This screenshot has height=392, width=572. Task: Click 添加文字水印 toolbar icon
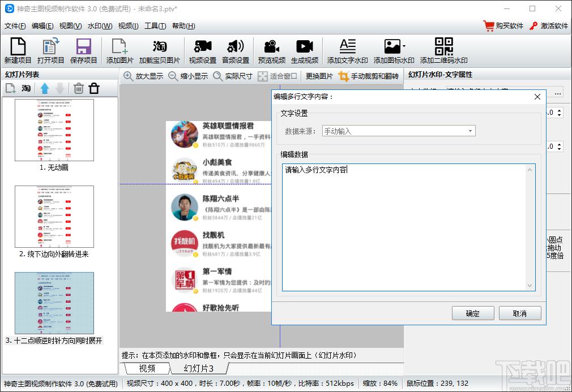tap(347, 51)
